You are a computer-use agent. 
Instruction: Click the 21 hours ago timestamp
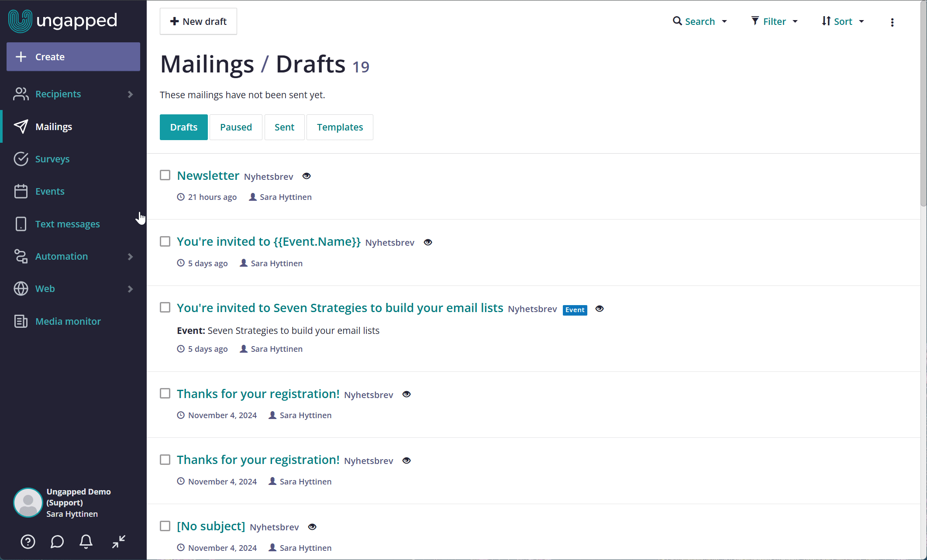click(x=212, y=197)
